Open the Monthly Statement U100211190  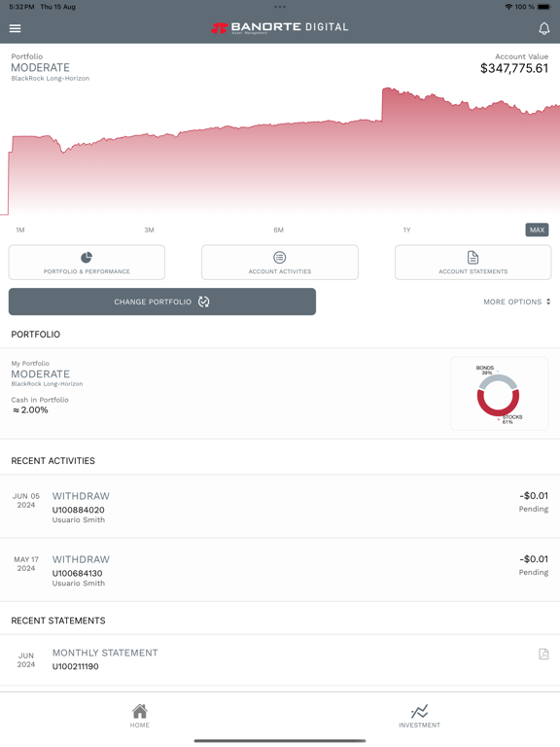pyautogui.click(x=280, y=659)
